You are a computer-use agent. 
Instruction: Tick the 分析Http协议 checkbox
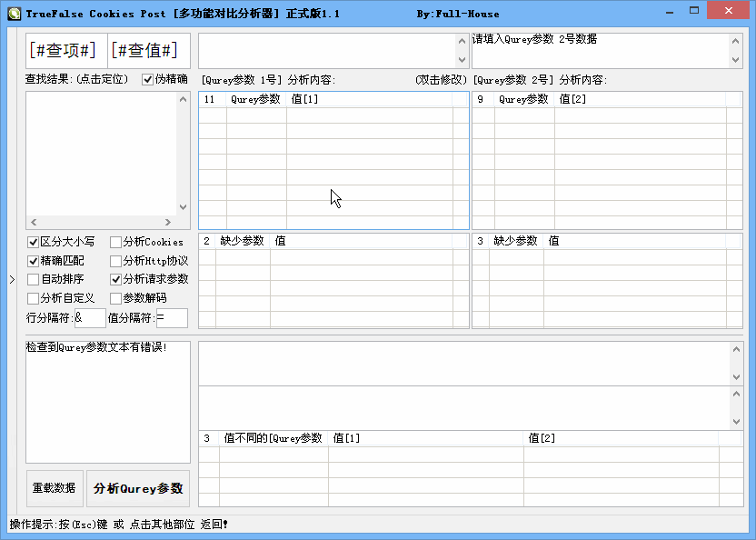(115, 261)
